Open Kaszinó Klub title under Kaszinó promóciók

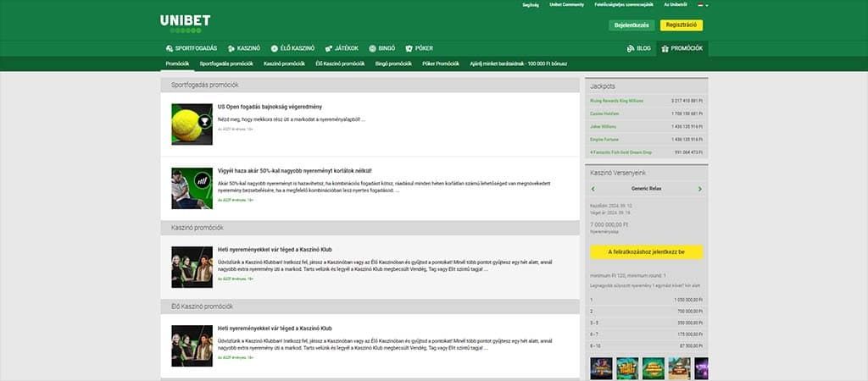[275, 250]
